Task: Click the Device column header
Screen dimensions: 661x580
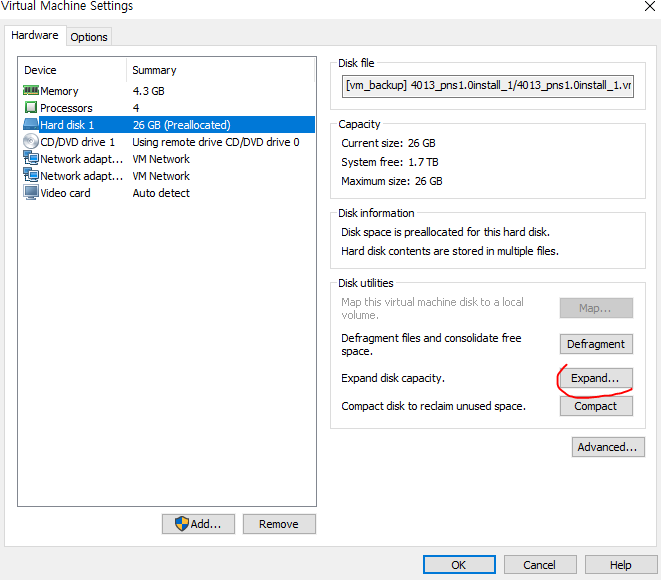Action: coord(40,70)
